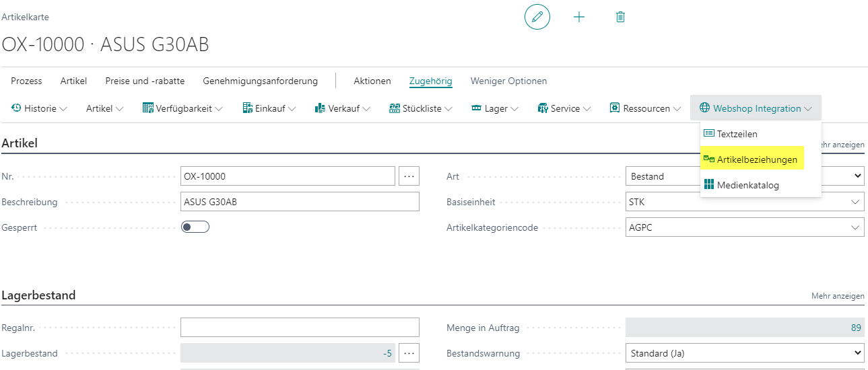The height and width of the screenshot is (370, 868).
Task: Click the ellipsis button next to Lagerbestand
Action: 409,353
